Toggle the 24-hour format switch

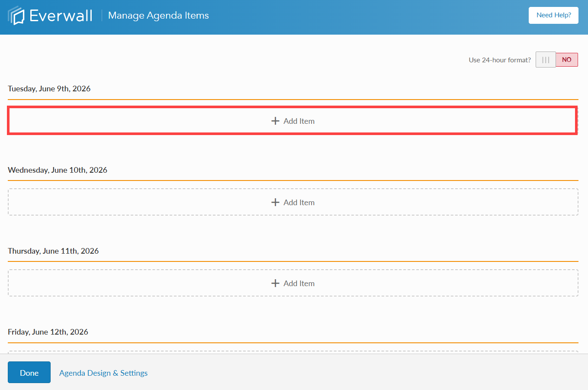(557, 59)
